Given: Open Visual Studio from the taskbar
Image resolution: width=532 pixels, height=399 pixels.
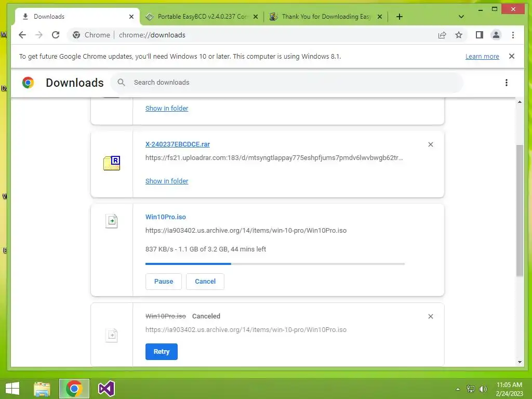Looking at the screenshot, I should pos(106,389).
